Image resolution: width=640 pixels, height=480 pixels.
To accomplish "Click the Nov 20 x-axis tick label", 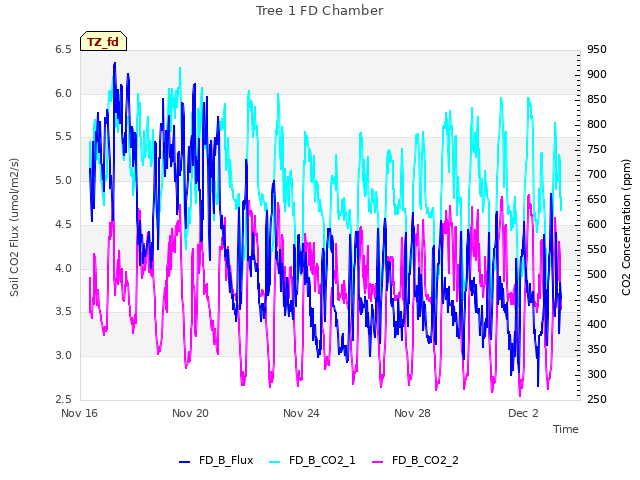I will (190, 413).
